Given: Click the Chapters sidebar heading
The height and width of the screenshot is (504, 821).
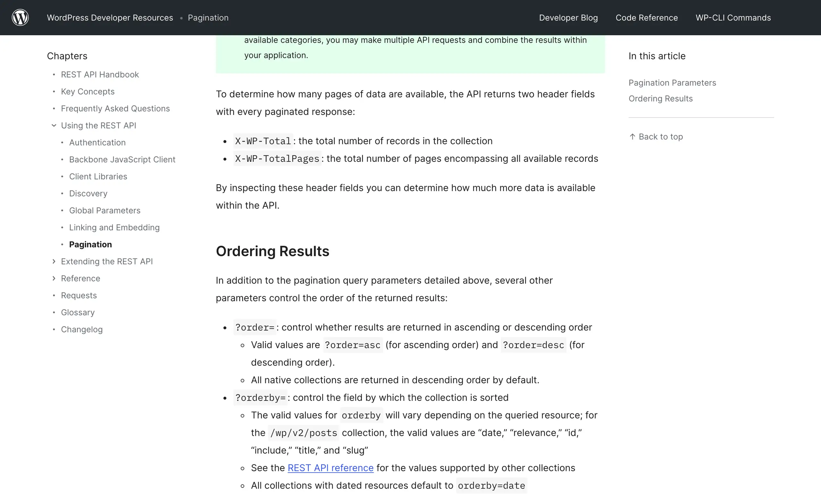Looking at the screenshot, I should 67,56.
